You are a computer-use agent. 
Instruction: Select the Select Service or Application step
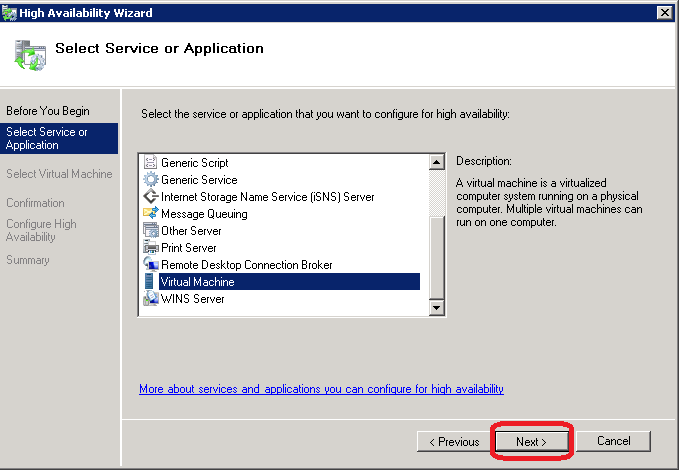(46, 138)
